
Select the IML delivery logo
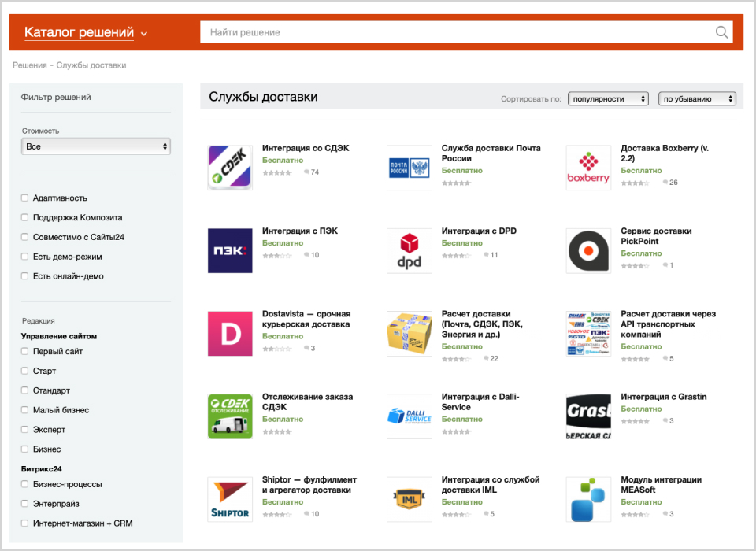409,499
